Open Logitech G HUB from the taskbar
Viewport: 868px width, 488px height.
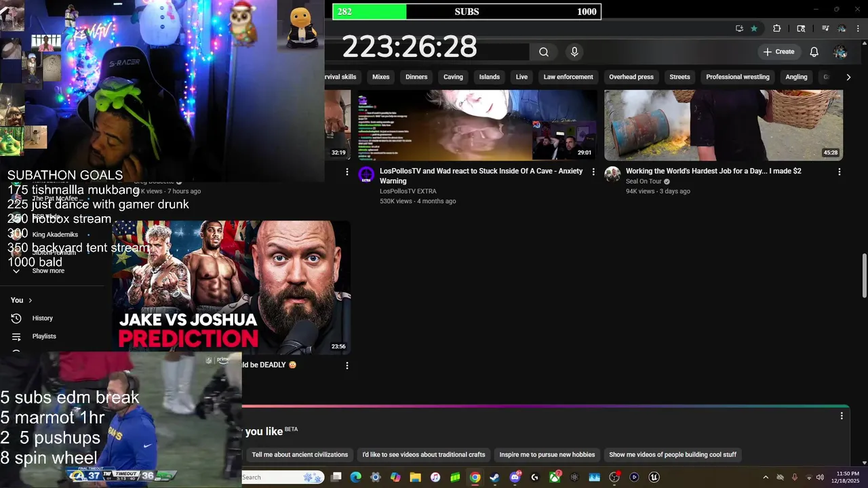tap(535, 477)
